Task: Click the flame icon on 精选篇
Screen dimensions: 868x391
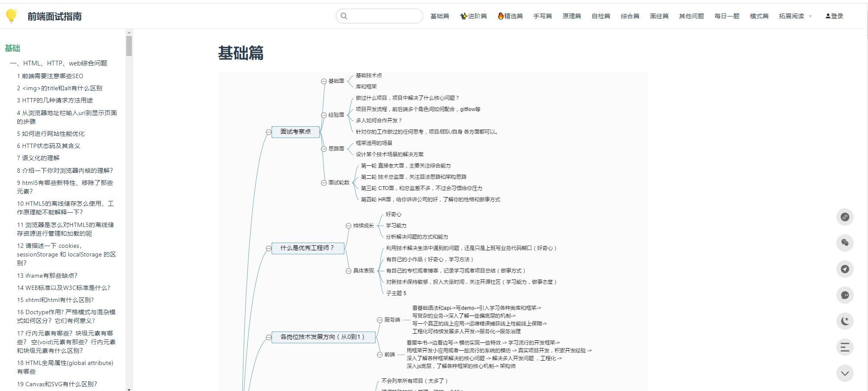Action: tap(501, 16)
